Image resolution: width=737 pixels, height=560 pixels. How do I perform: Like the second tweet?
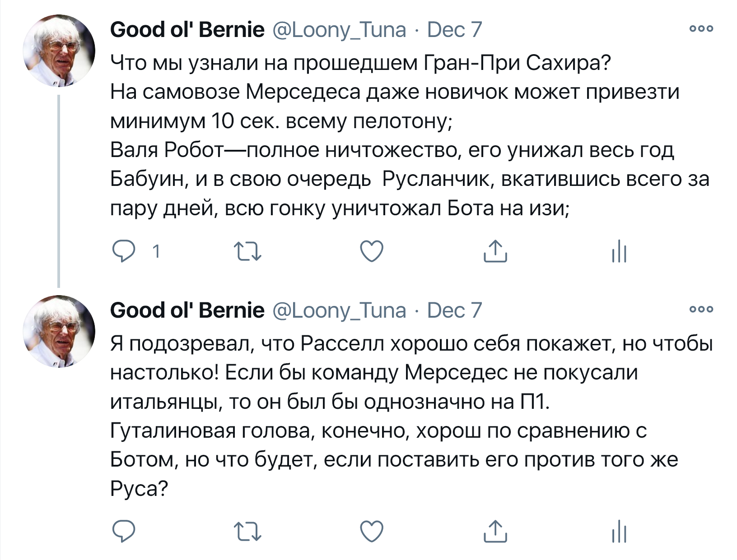372,531
